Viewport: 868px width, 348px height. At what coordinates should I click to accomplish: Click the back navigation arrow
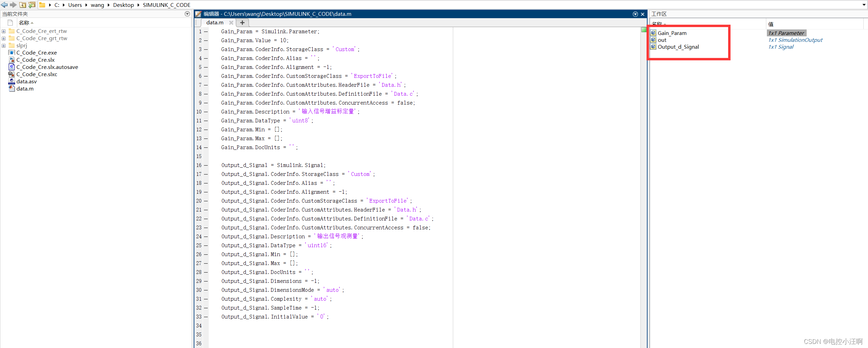pos(4,5)
